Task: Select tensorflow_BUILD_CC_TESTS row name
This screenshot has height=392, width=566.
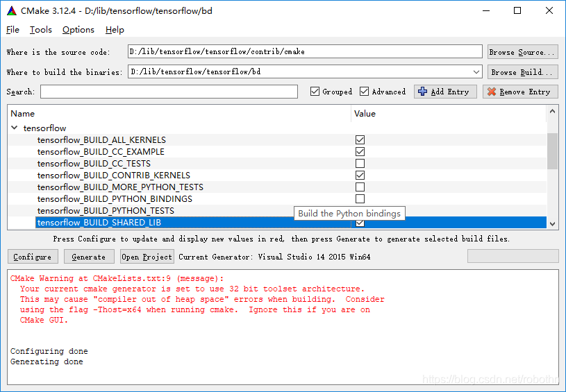Action: [94, 164]
